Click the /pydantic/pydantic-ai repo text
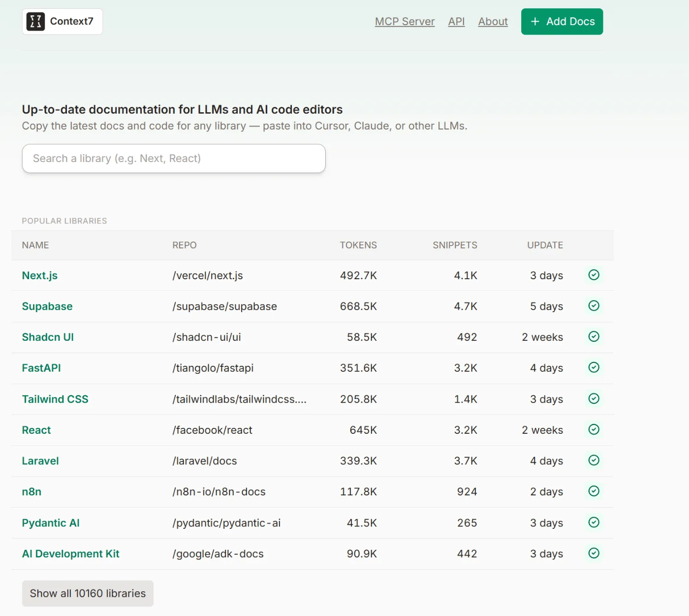The image size is (689, 616). (226, 523)
